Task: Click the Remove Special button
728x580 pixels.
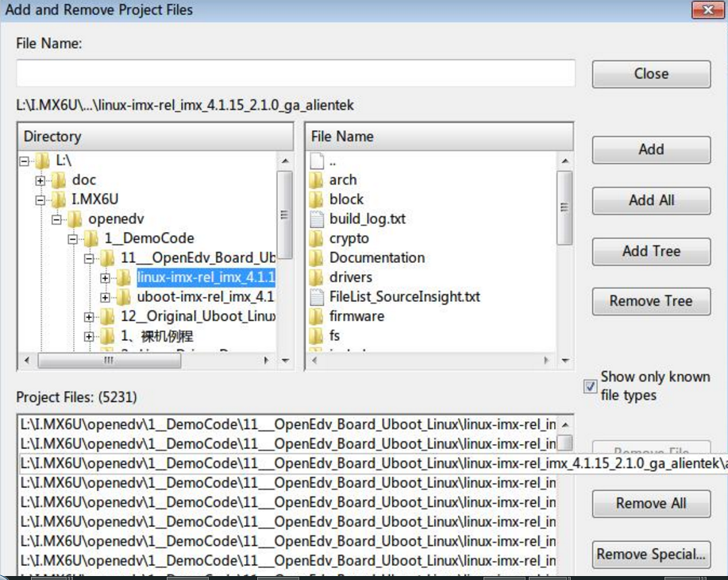Action: [650, 554]
